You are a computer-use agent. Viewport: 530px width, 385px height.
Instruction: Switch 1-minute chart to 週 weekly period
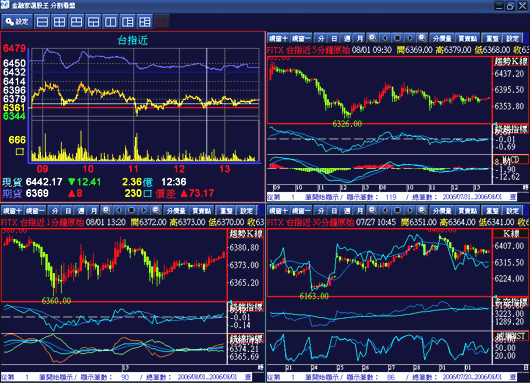[x=81, y=211]
